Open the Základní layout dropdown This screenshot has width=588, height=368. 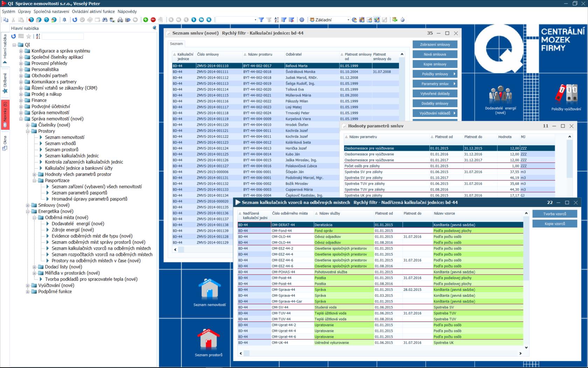click(348, 20)
